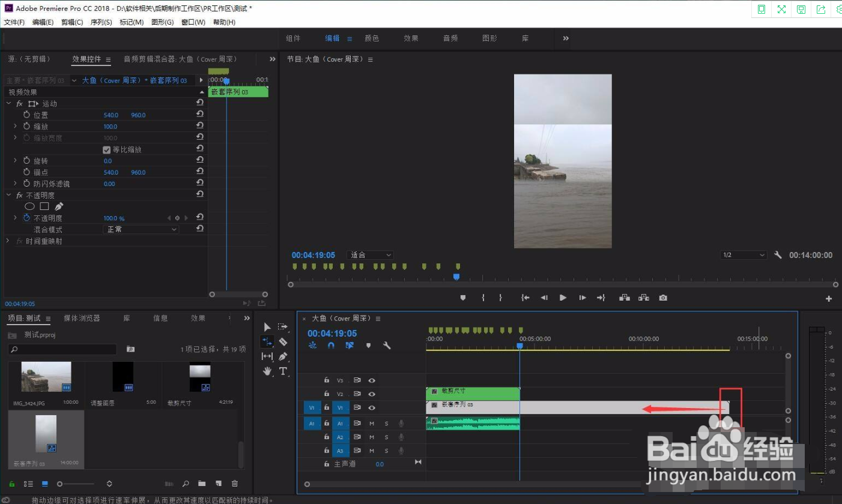Expand the 缩放 property arrow

point(15,127)
